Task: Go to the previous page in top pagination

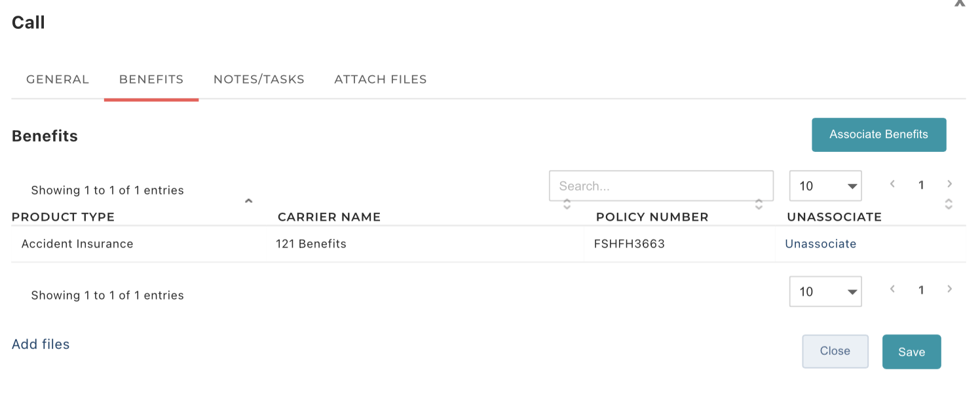Action: click(892, 184)
